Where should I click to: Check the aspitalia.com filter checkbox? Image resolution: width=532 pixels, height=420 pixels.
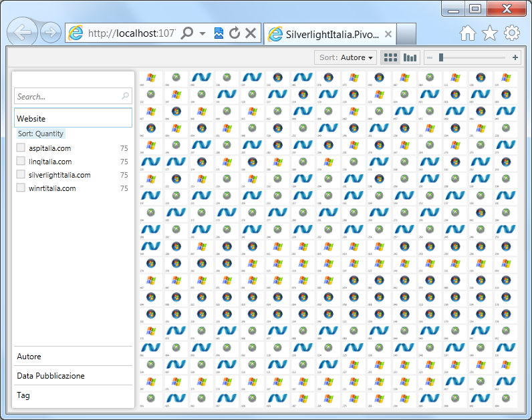21,148
